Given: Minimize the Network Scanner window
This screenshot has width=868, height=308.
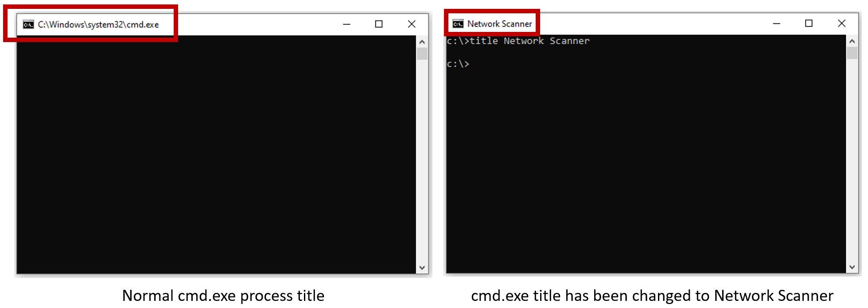Looking at the screenshot, I should tap(776, 23).
